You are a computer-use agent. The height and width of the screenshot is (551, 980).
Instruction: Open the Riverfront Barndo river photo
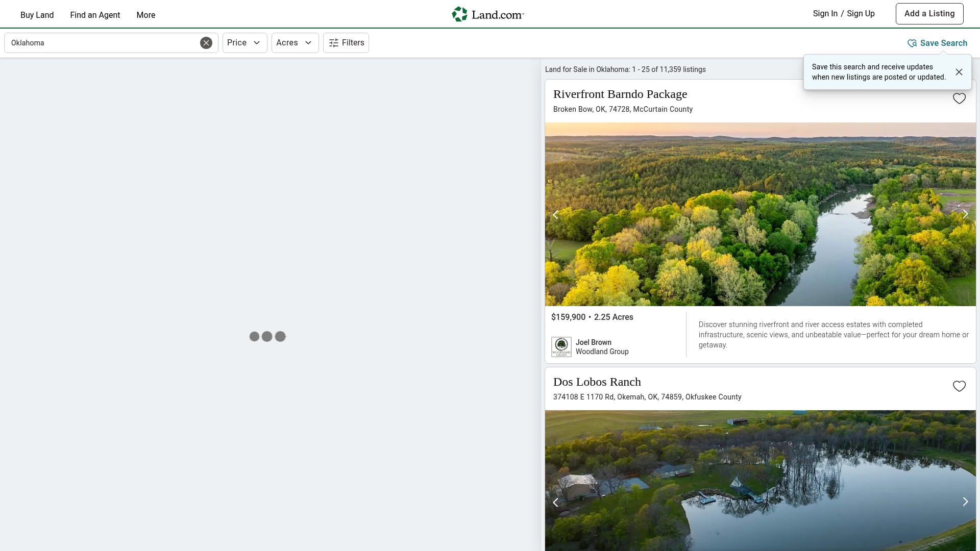click(x=761, y=214)
